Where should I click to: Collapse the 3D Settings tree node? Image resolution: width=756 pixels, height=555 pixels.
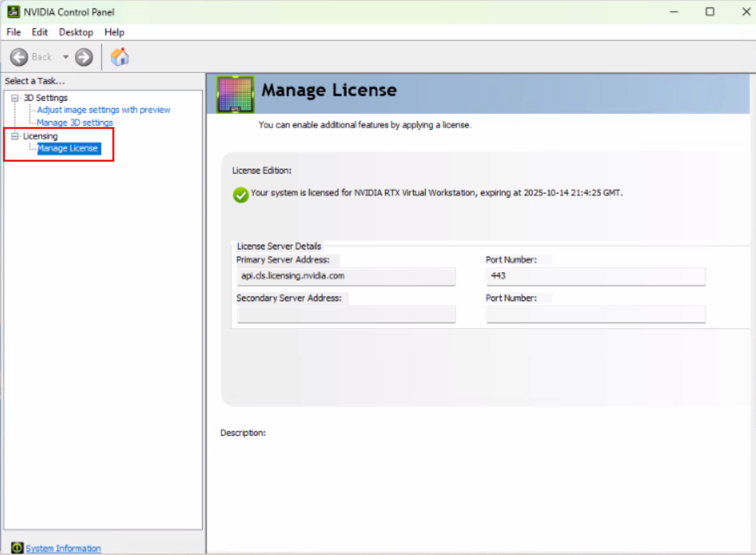[x=15, y=98]
